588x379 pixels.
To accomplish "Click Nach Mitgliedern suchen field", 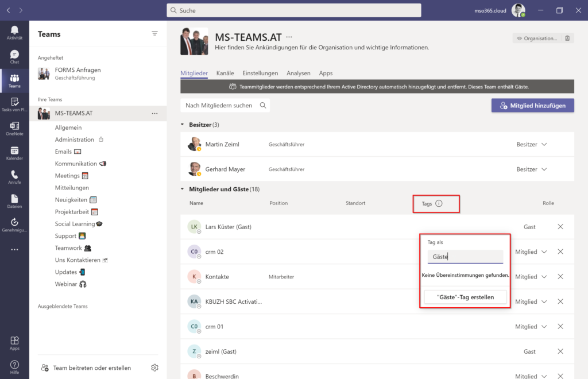I will point(225,105).
